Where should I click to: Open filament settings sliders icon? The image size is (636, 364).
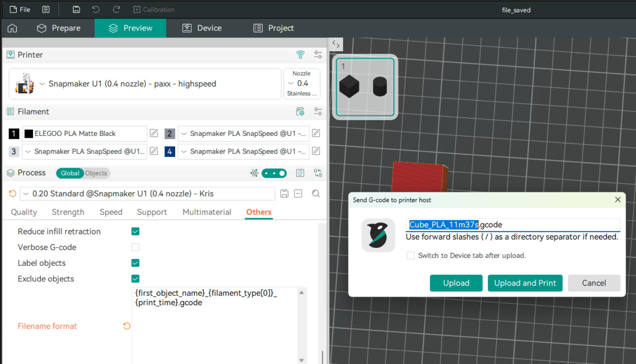pos(318,112)
